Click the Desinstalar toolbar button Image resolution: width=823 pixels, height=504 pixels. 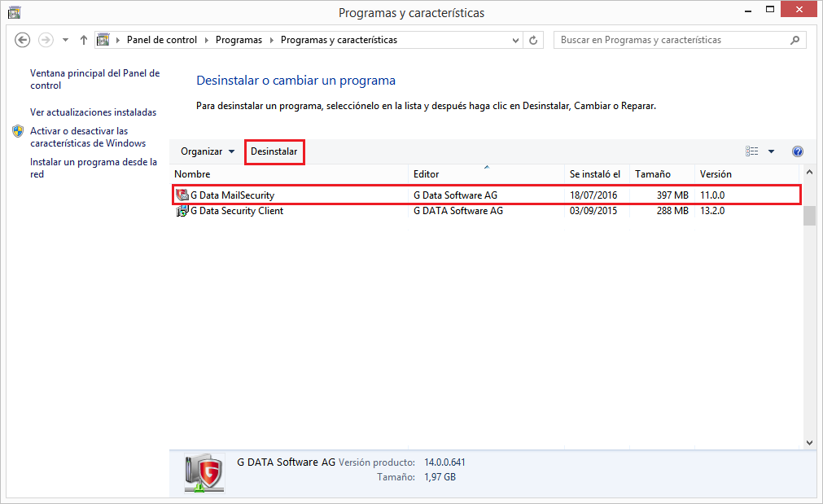[274, 151]
